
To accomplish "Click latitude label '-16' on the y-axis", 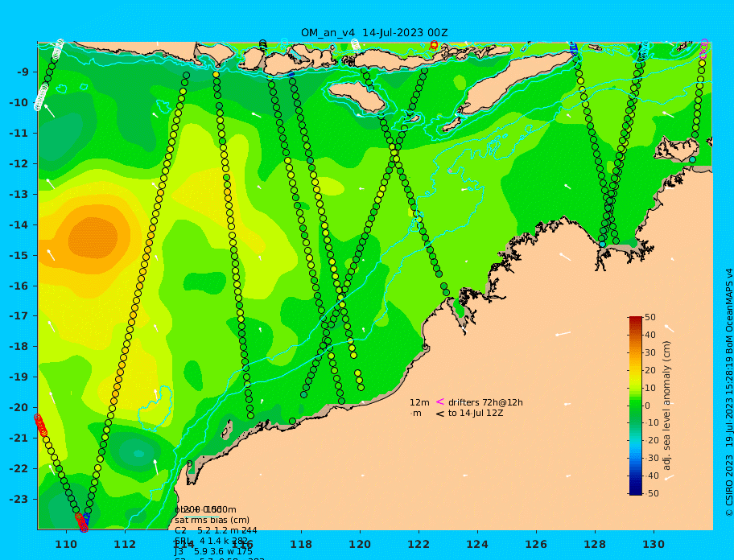I will tap(19, 286).
